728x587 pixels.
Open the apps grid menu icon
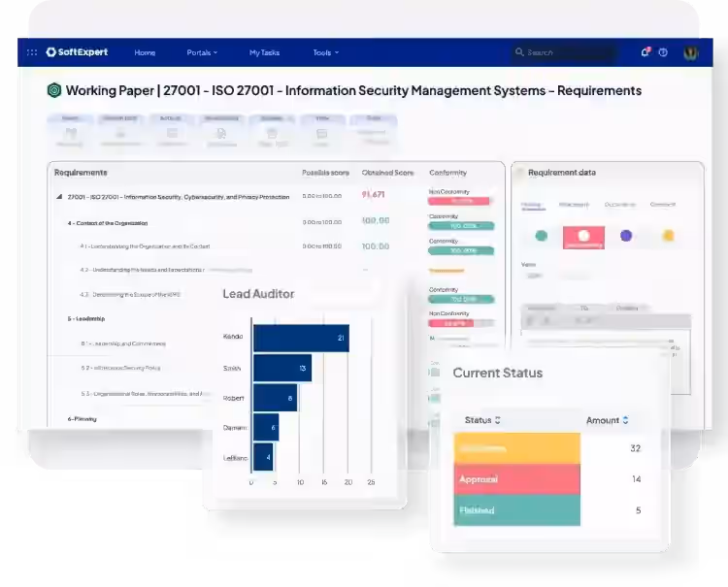tap(32, 52)
